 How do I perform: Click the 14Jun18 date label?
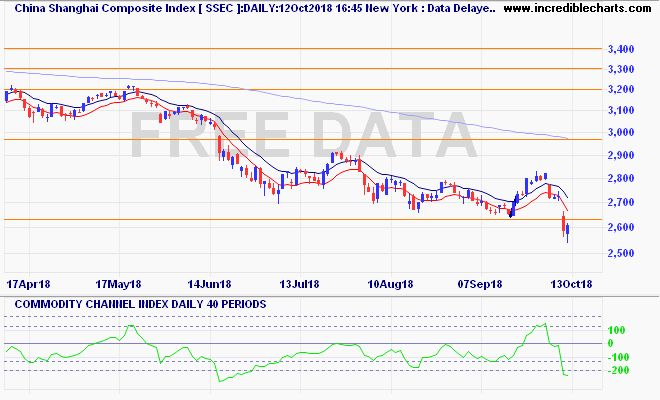click(x=209, y=284)
